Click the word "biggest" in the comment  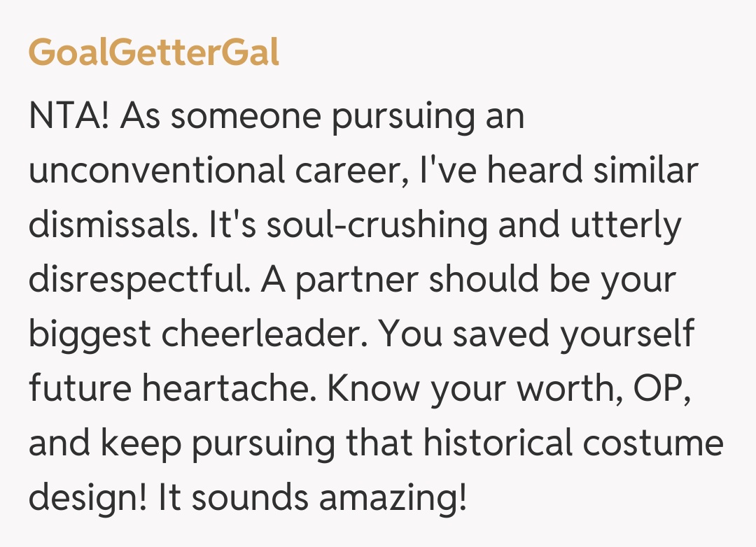point(89,334)
